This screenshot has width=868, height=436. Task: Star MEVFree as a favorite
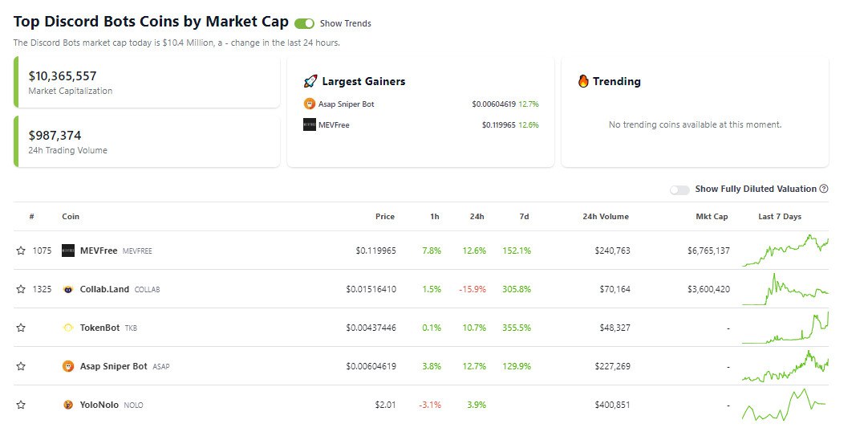21,251
